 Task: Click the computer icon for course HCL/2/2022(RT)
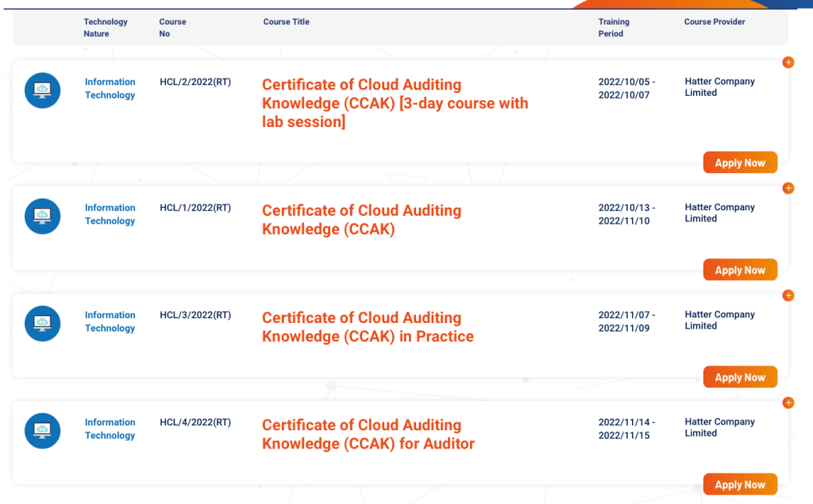[x=42, y=90]
